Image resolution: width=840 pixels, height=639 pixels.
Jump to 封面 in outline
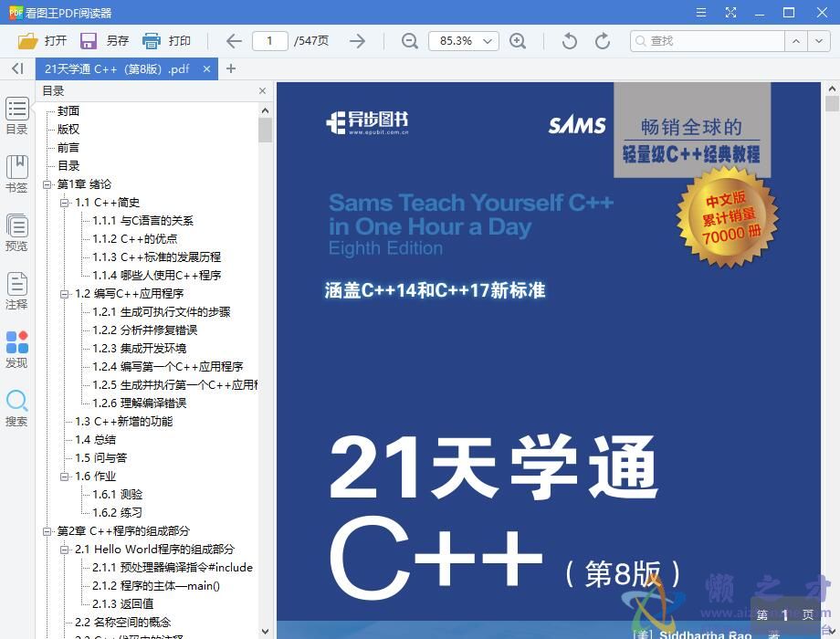[68, 110]
